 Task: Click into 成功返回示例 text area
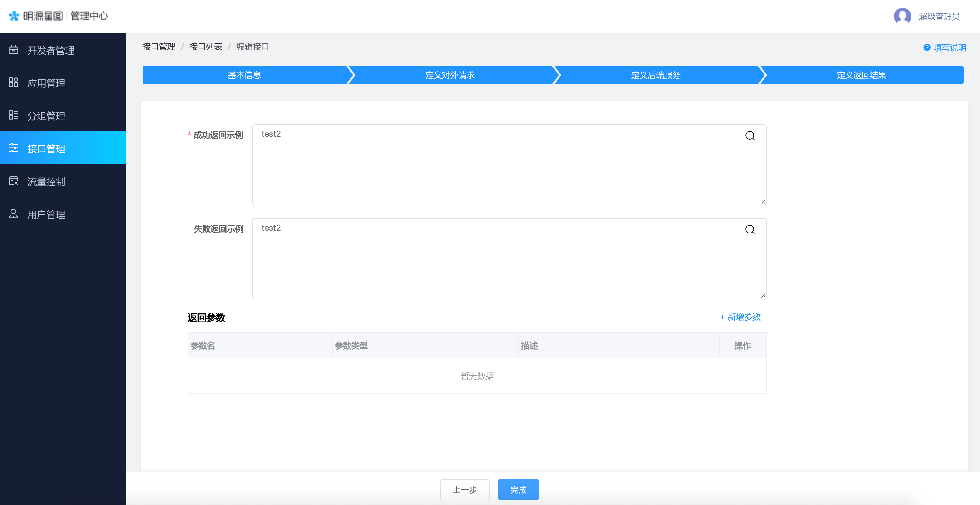tap(495, 167)
